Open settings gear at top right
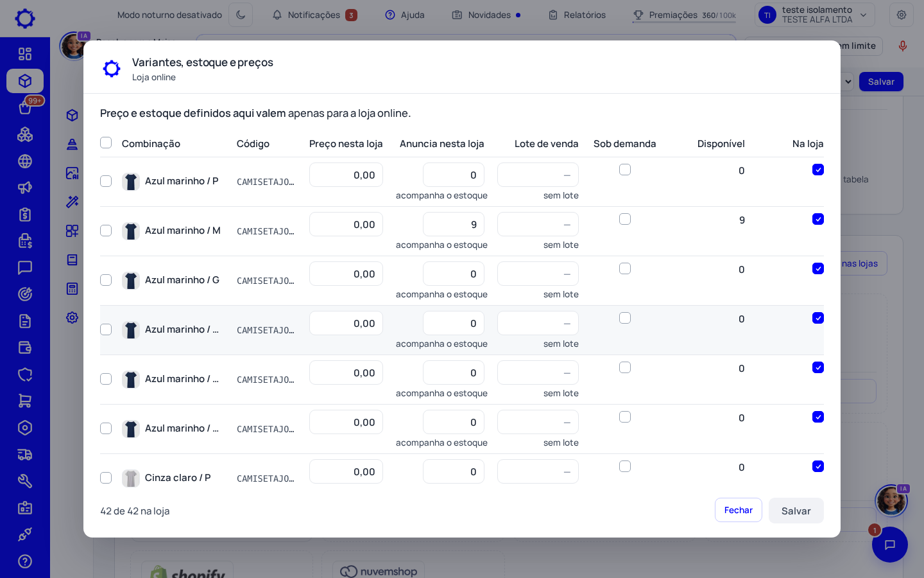 tap(902, 15)
